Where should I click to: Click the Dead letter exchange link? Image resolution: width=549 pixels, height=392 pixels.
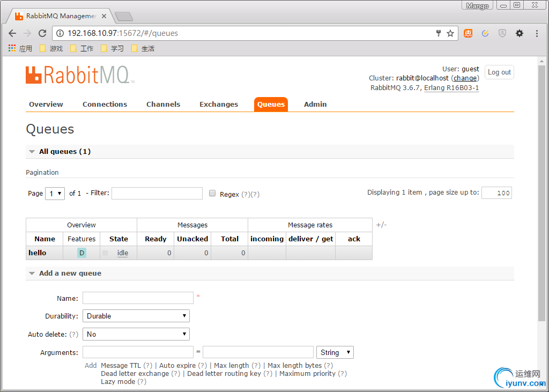tap(135, 373)
